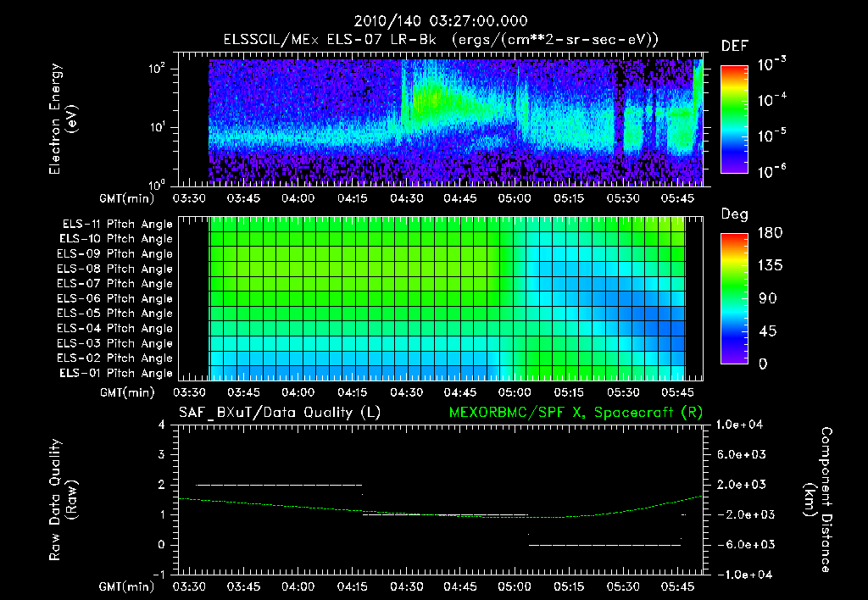The height and width of the screenshot is (600, 868).
Task: Pick the DEF color scale bar
Action: click(x=734, y=119)
